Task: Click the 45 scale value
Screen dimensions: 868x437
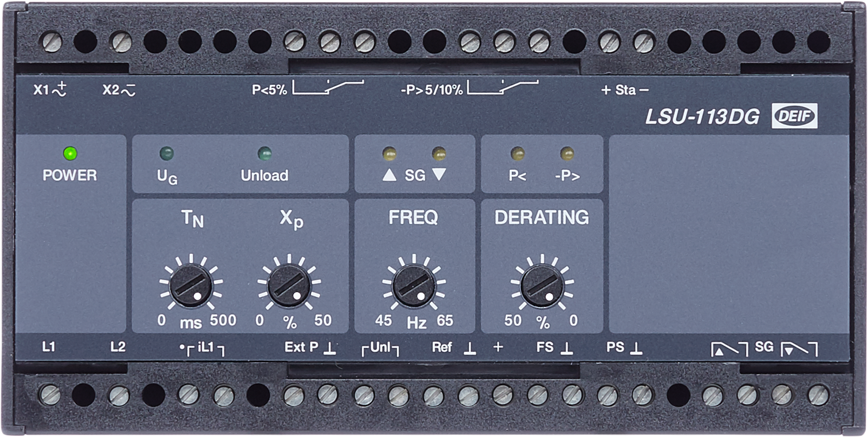Action: tap(384, 321)
